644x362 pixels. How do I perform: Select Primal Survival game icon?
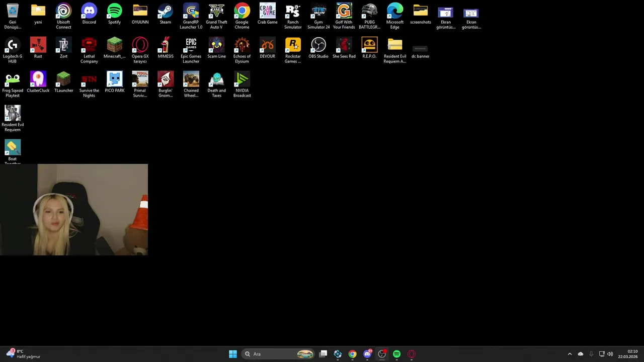coord(140,85)
